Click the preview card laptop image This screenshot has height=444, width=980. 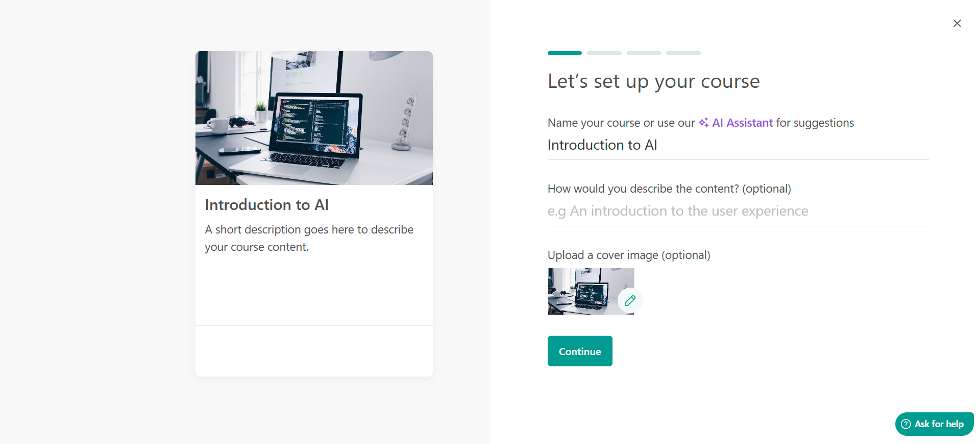click(x=314, y=118)
